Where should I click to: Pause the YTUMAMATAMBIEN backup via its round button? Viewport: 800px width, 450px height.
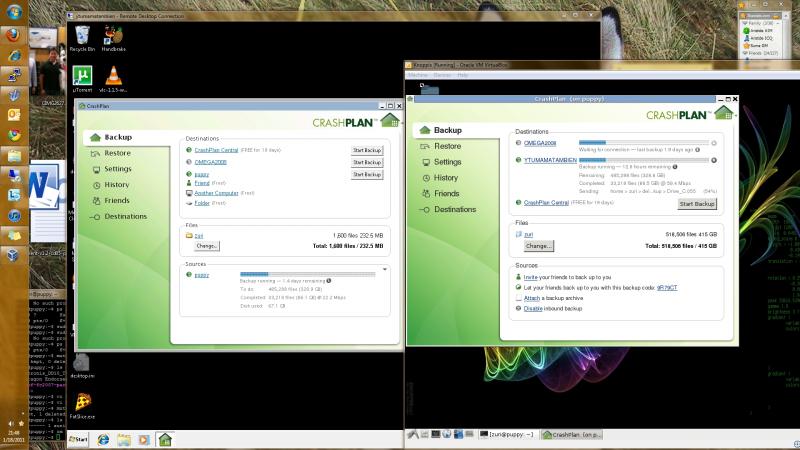(x=714, y=160)
